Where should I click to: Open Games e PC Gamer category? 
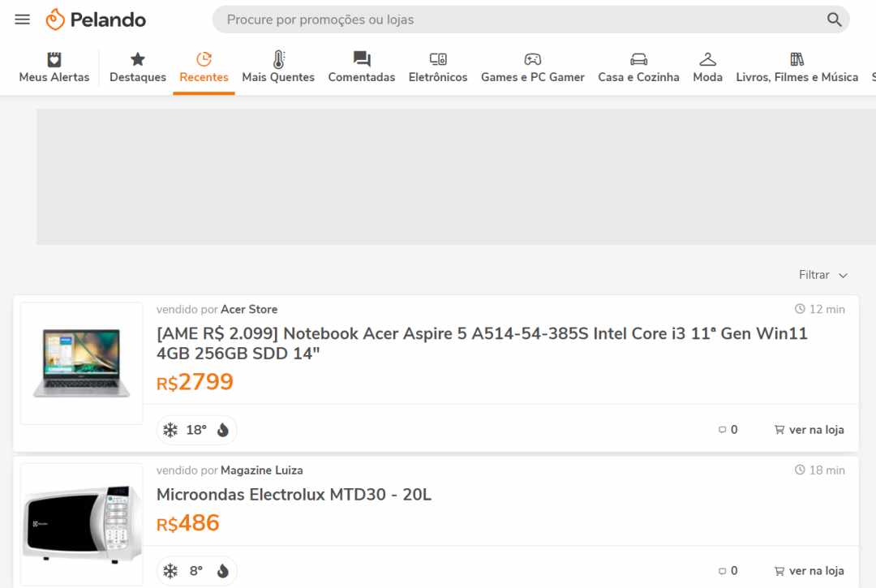pyautogui.click(x=532, y=67)
